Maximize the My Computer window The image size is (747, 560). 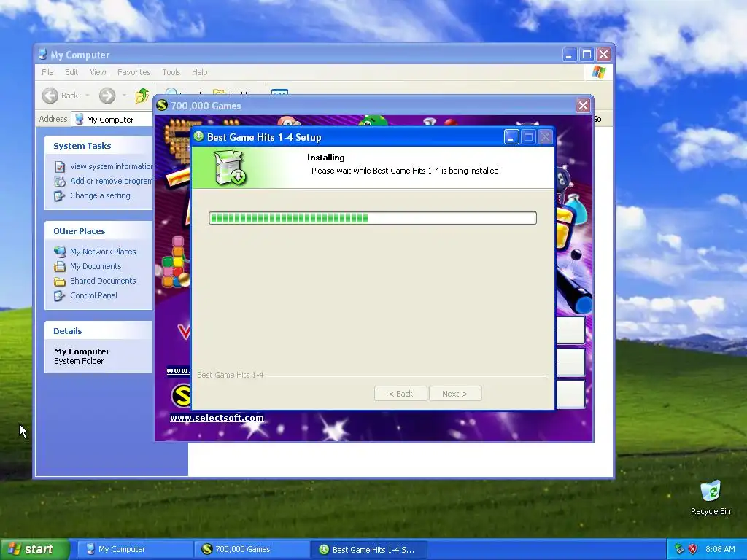587,54
